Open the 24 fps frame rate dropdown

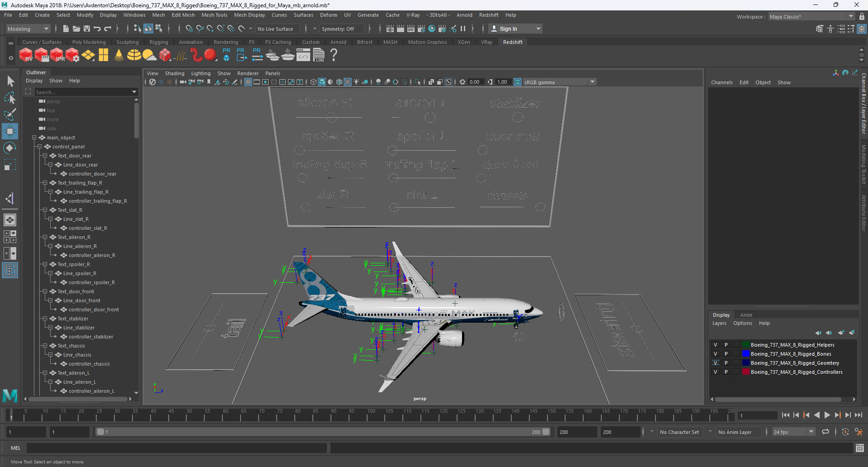[793, 432]
